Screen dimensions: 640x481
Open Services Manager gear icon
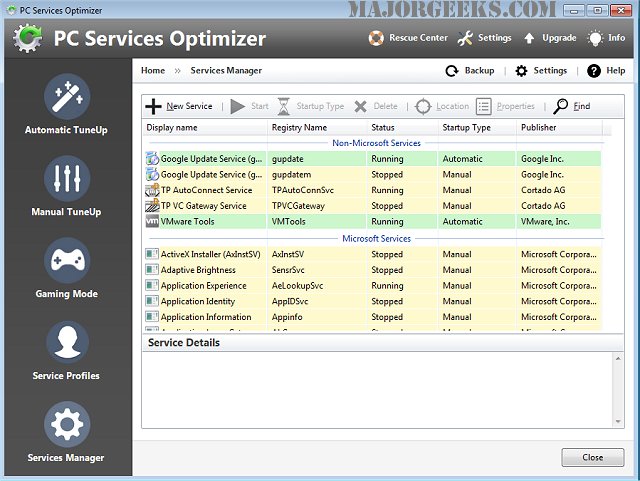(x=65, y=424)
